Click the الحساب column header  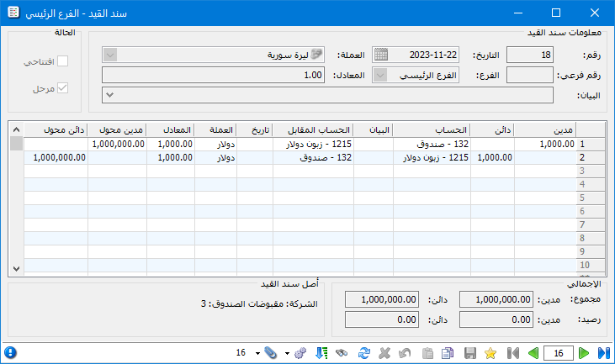(x=432, y=130)
